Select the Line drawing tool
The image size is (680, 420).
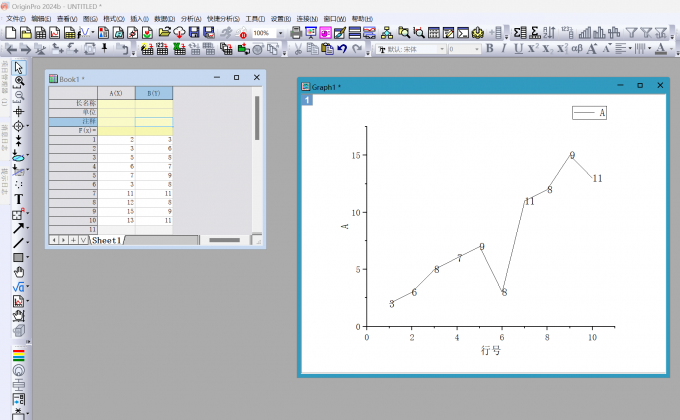coord(18,243)
